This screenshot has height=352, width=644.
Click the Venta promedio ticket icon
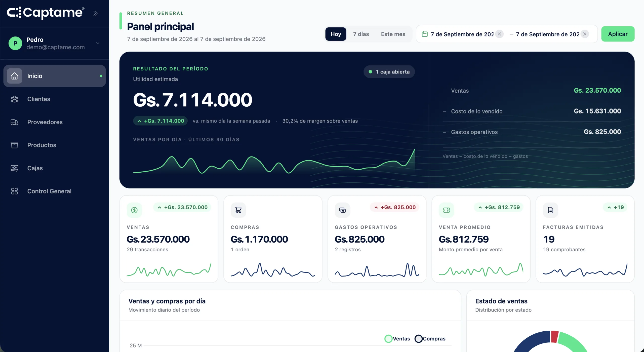click(x=447, y=210)
